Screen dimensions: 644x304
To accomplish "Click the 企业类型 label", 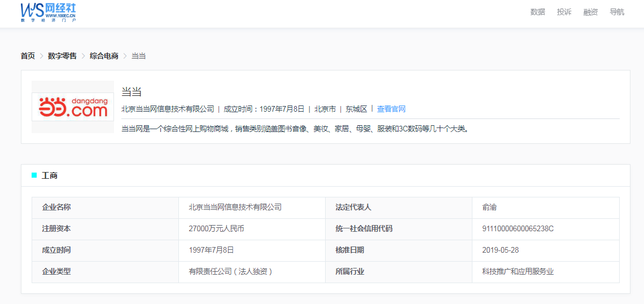I will coord(56,272).
